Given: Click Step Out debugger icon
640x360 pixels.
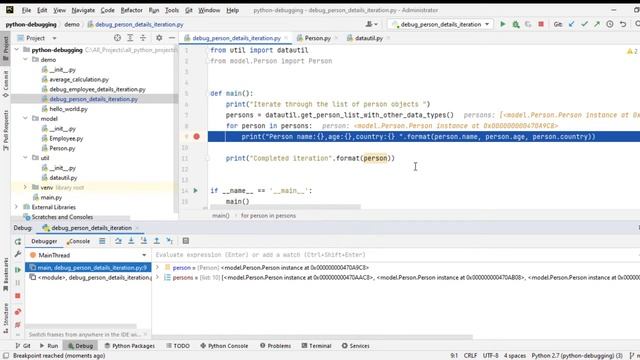Looking at the screenshot, I should 156,241.
